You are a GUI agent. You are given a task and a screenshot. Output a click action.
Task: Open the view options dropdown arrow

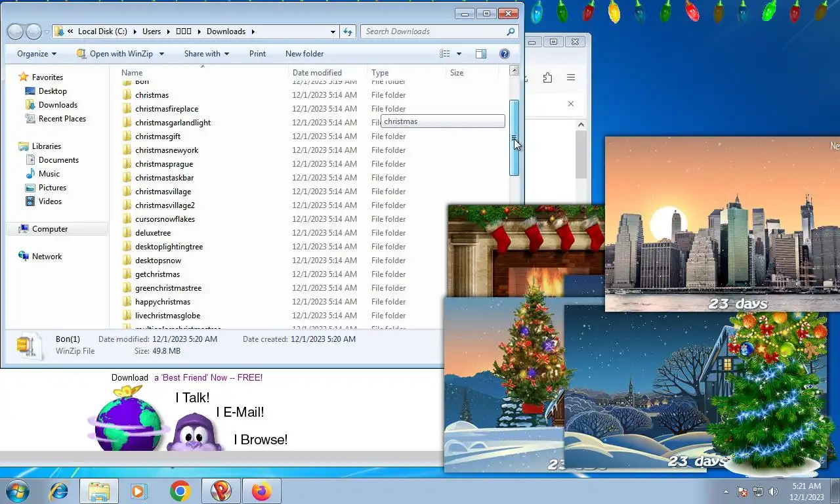(459, 54)
